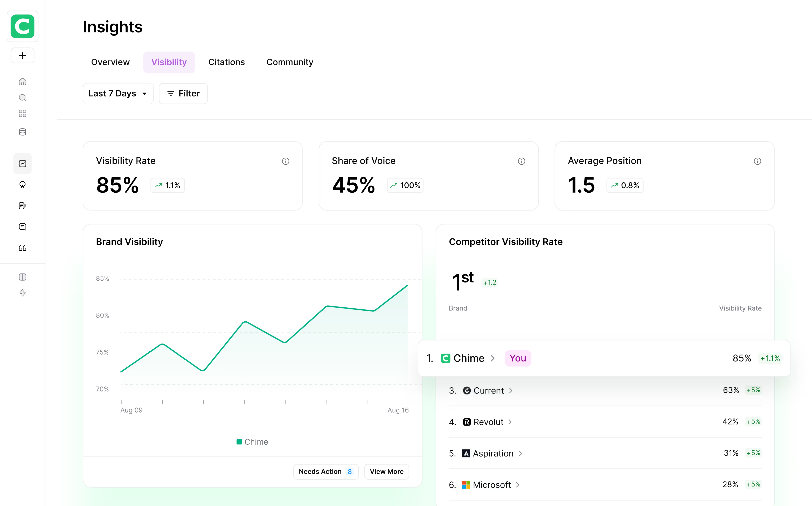Click the lightbulb suggestions icon
The height and width of the screenshot is (506, 812).
(x=22, y=185)
